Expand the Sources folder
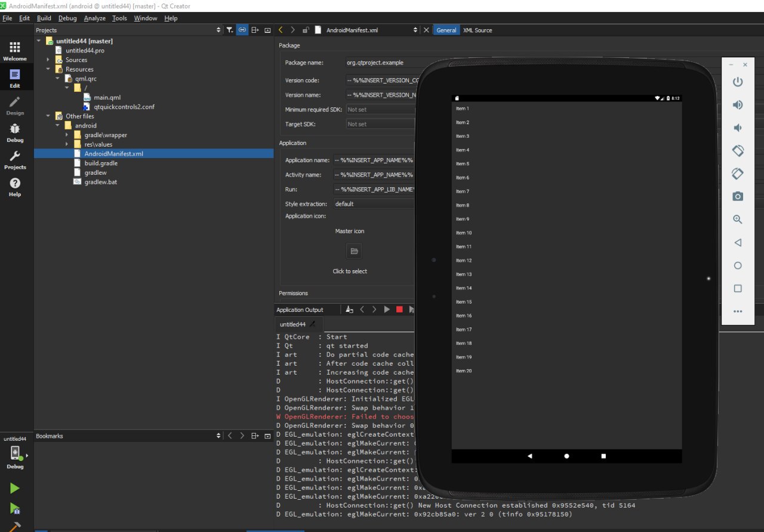 click(48, 60)
